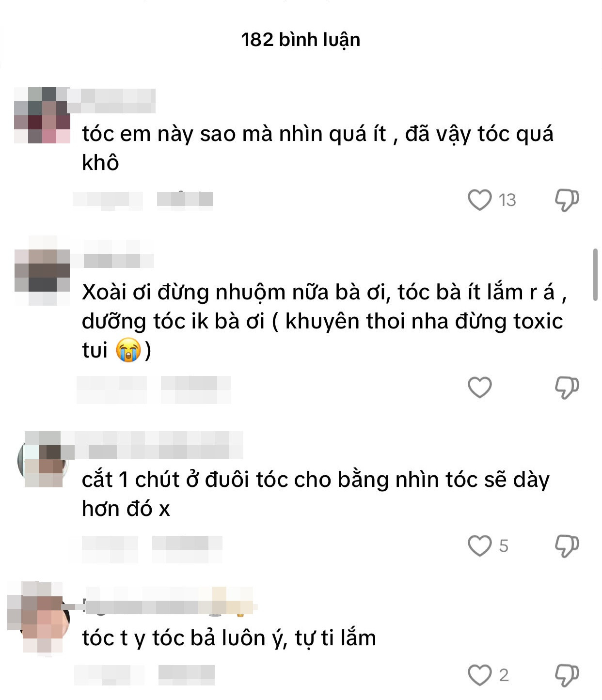
Task: Open avatar of first commenter
Action: [42, 115]
